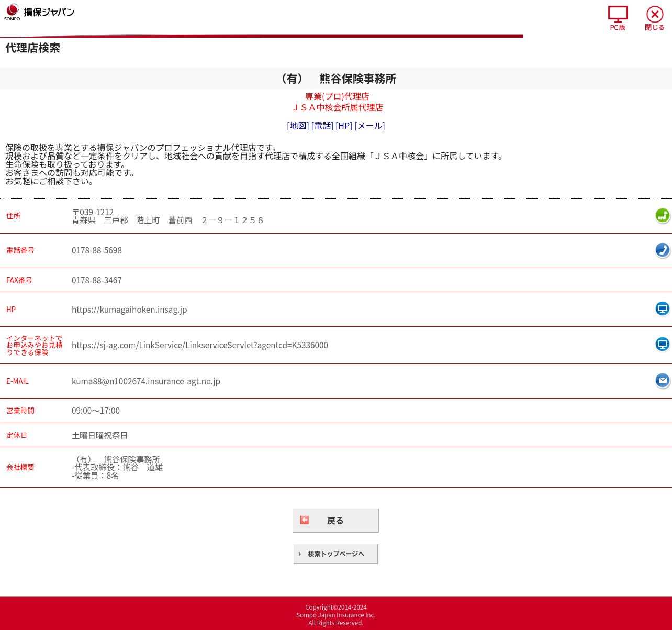
Task: Click postal code 〒039-1212
Action: click(93, 212)
